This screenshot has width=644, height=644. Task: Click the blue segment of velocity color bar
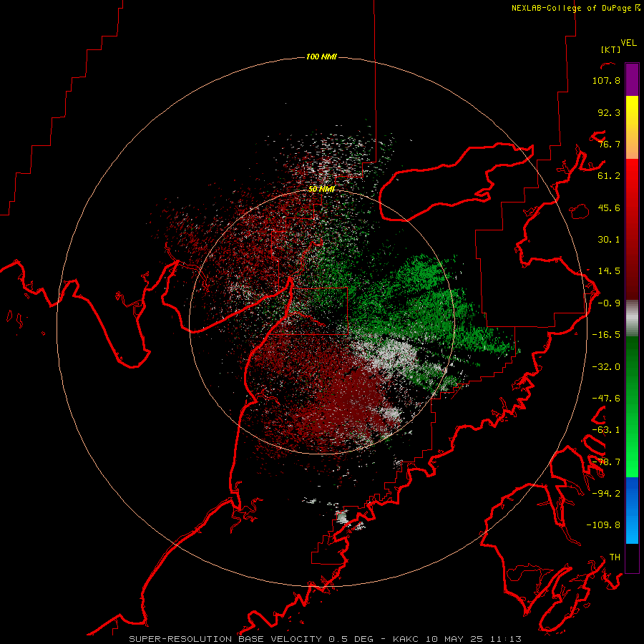pyautogui.click(x=632, y=510)
